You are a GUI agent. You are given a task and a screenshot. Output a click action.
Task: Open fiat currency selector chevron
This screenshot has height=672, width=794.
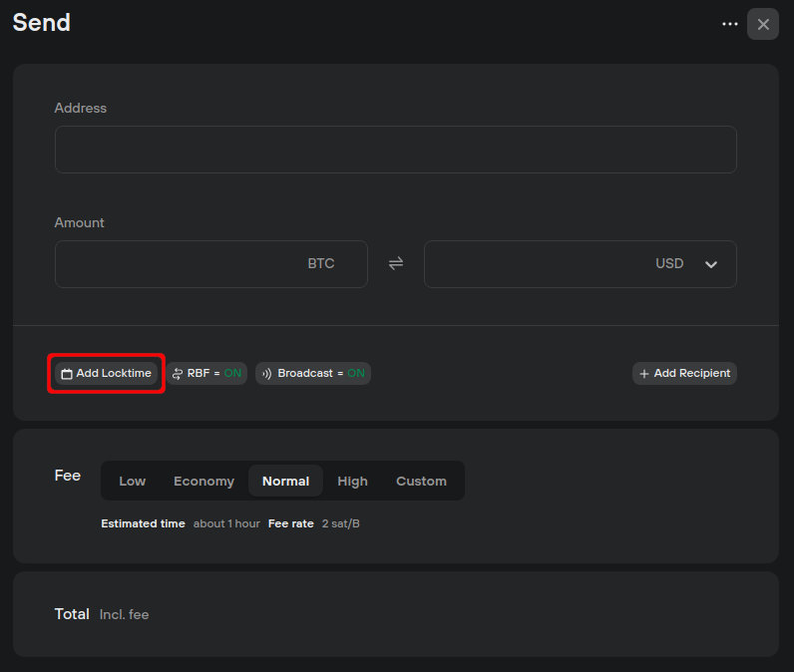tap(711, 264)
